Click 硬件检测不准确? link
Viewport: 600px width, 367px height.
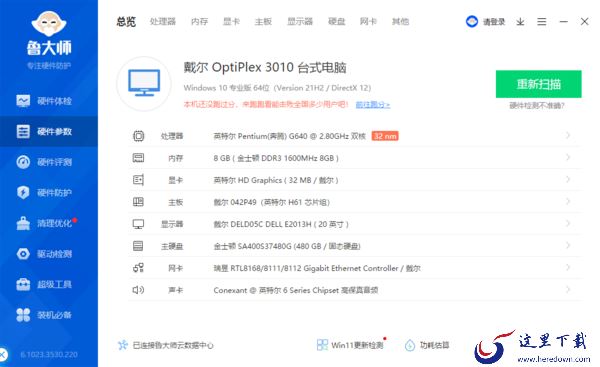point(536,106)
